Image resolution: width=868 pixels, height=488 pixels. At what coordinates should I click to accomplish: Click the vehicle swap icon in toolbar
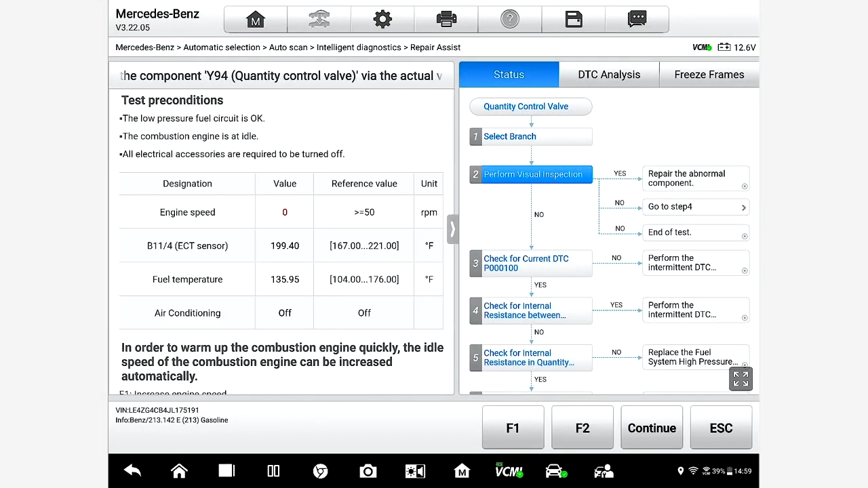click(319, 20)
